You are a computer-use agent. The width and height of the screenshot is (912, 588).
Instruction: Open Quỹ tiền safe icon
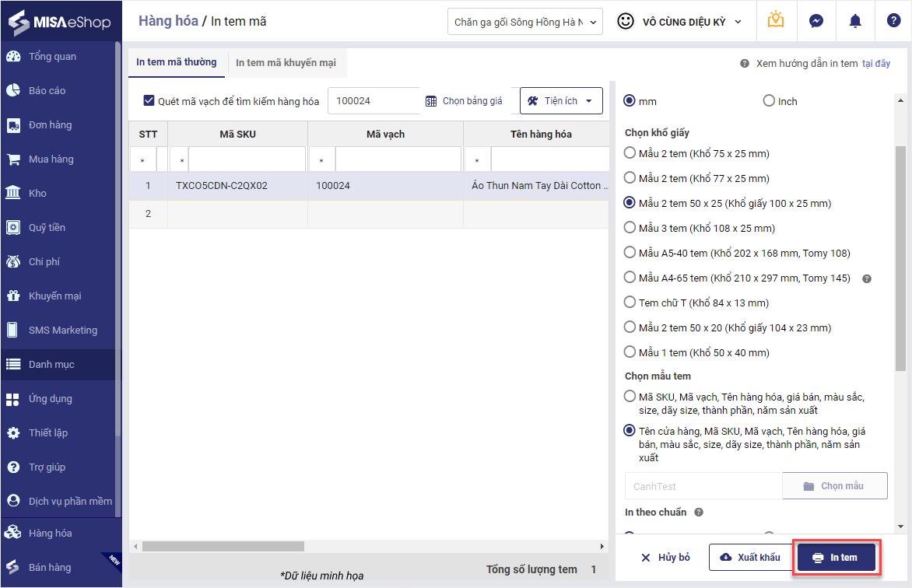point(12,227)
